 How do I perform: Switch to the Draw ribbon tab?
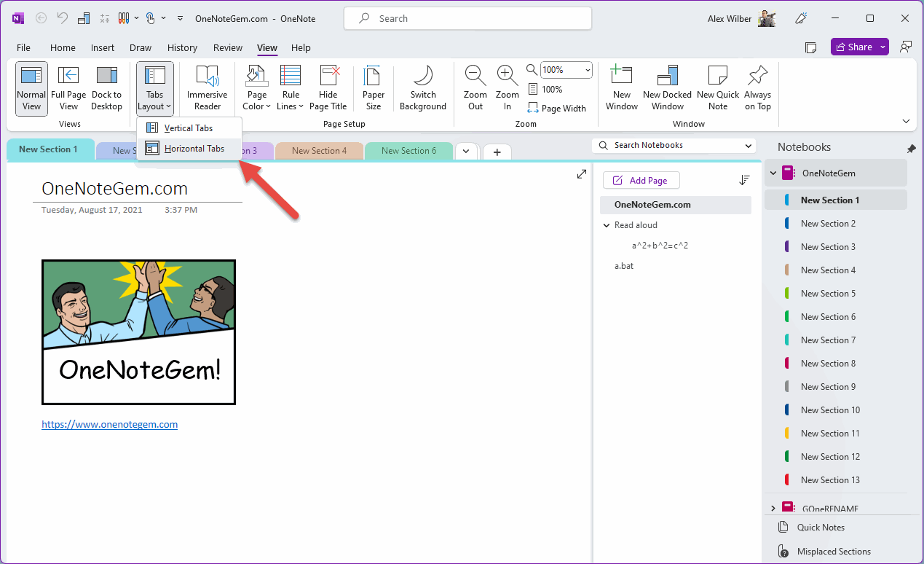[141, 47]
